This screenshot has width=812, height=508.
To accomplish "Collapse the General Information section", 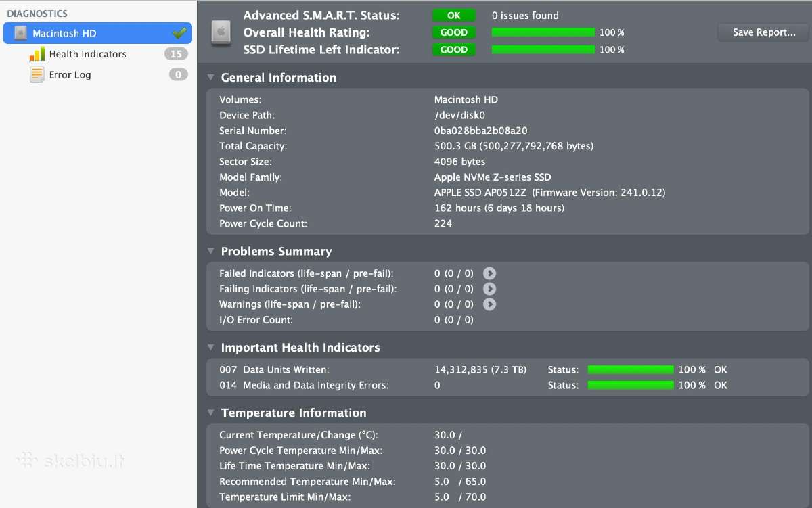I will pos(210,78).
